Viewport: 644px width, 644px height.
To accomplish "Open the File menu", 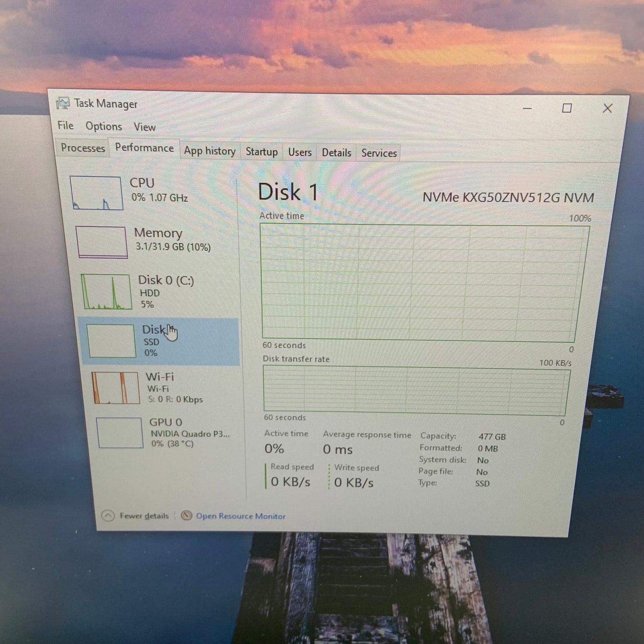I will pyautogui.click(x=65, y=126).
